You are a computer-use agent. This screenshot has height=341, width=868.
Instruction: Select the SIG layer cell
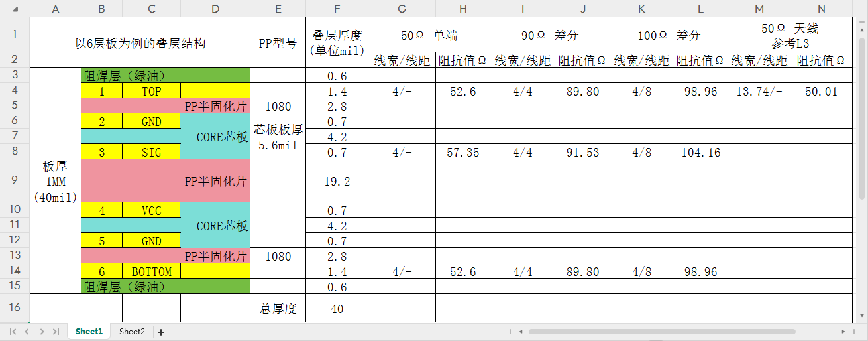(x=151, y=151)
